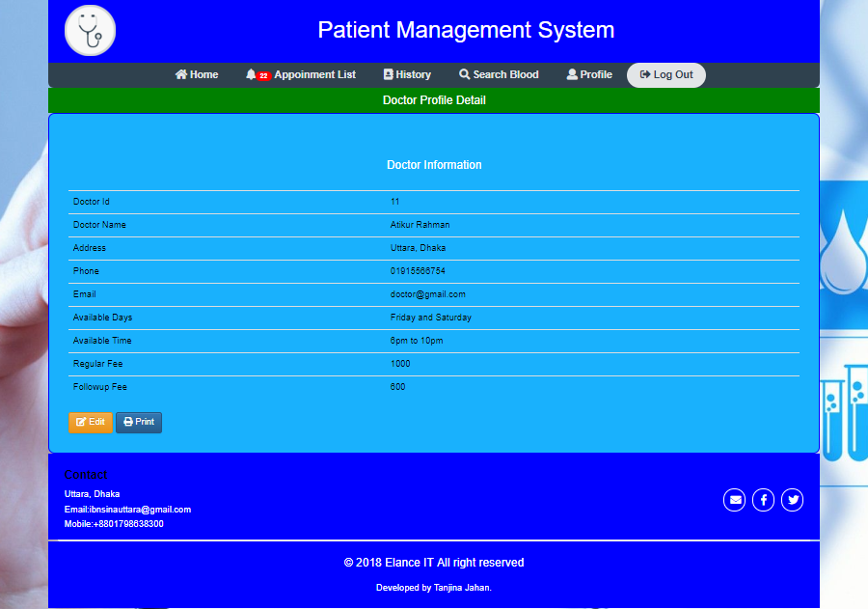Click the Print button

(139, 423)
